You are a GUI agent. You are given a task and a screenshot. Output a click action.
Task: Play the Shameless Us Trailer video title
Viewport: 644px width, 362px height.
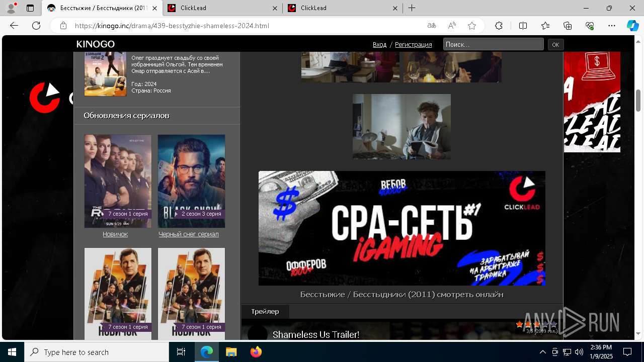(x=316, y=335)
